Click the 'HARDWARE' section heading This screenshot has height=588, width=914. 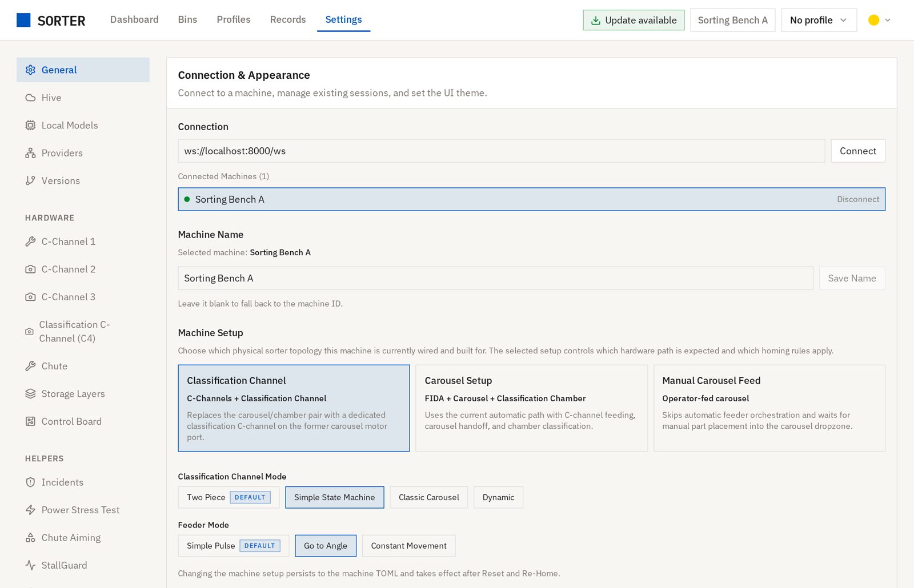coord(50,218)
